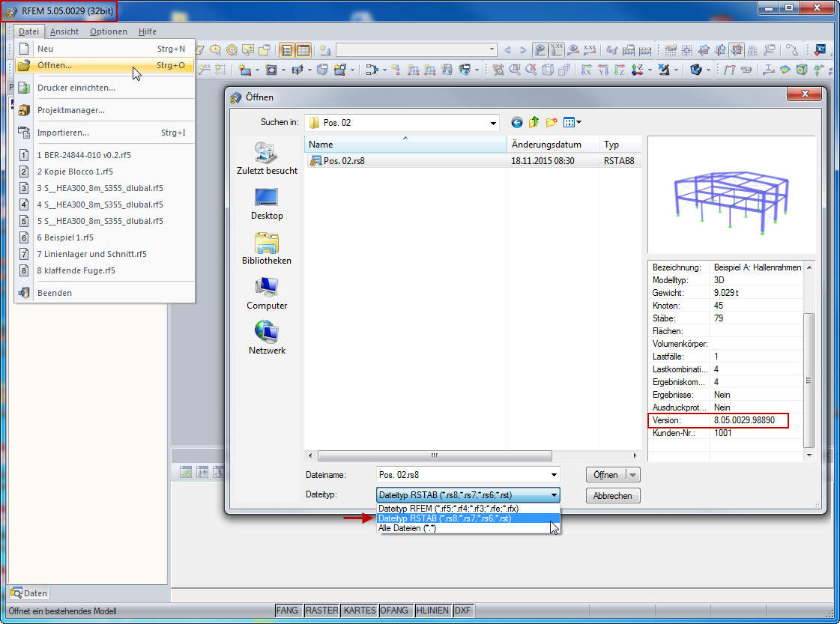Open the Dateiname dropdown arrow
The width and height of the screenshot is (840, 624).
[x=554, y=474]
